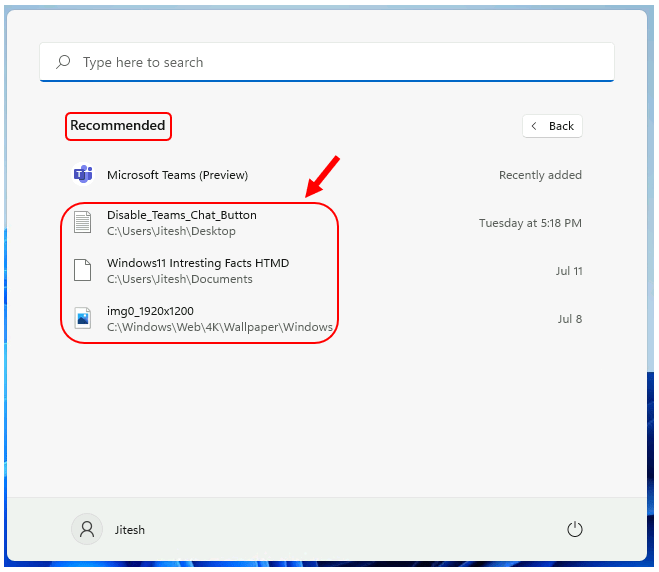The height and width of the screenshot is (572, 659).
Task: Open the user account avatar icon
Action: click(87, 529)
